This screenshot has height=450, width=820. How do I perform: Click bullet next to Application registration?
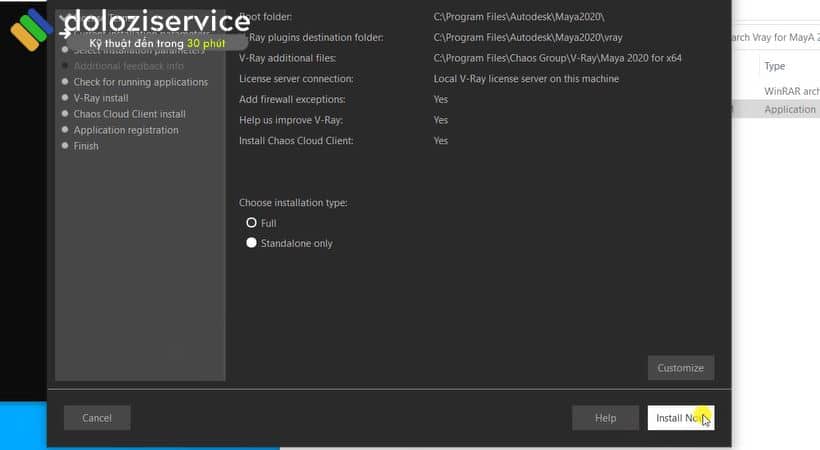tap(65, 130)
